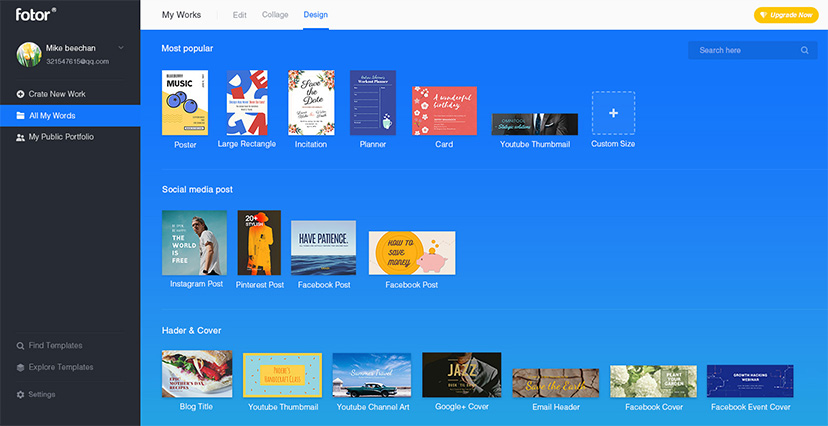Click the Fotor logo

coord(33,15)
